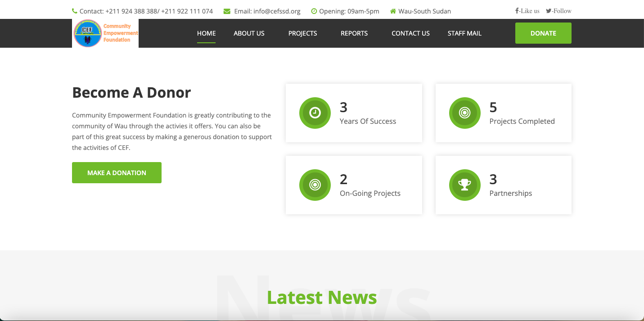Click the Projects Completed label
Viewport: 644px width, 321px height.
pos(522,121)
